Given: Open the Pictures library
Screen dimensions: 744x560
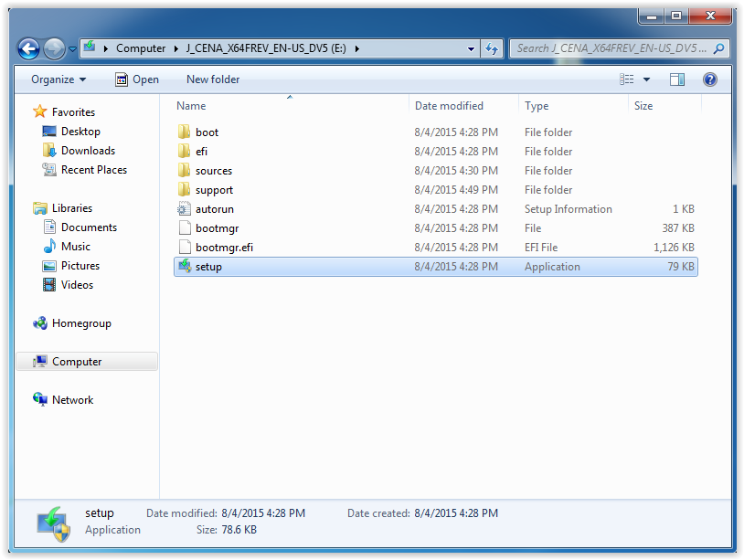Looking at the screenshot, I should (x=80, y=266).
